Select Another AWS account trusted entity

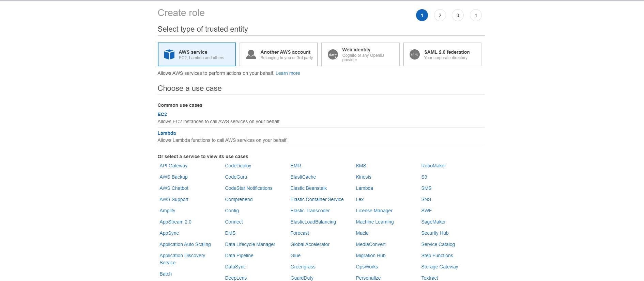tap(279, 54)
